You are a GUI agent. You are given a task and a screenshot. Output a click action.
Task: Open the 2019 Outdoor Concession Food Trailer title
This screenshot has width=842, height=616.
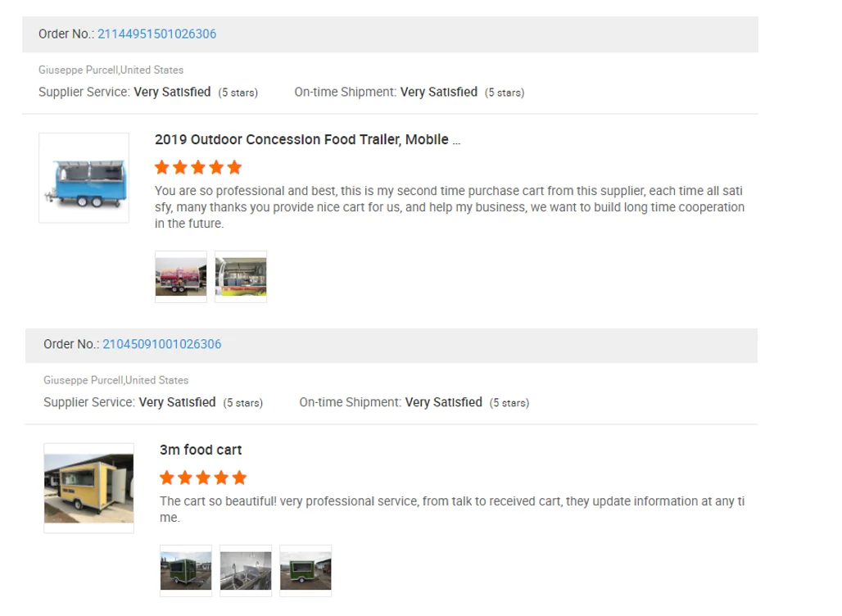tap(307, 139)
